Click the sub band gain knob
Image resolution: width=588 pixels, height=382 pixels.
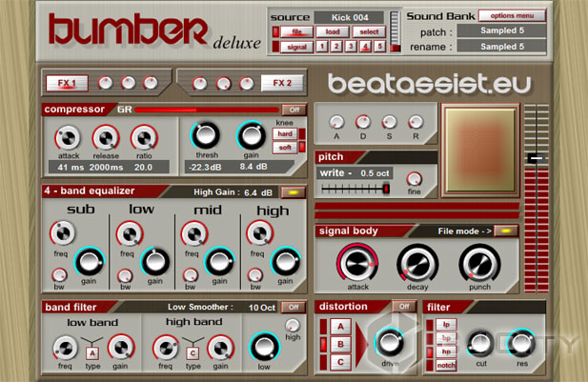tap(90, 261)
